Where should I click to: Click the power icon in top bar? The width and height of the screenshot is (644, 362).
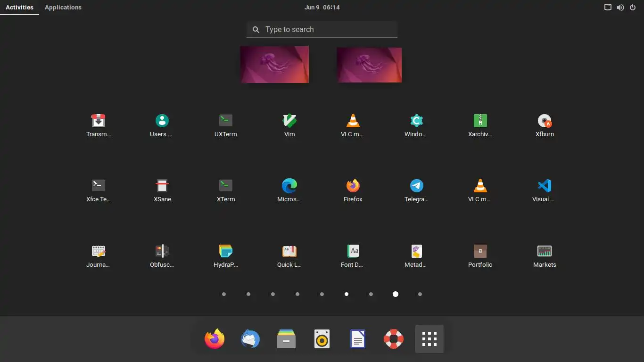coord(633,7)
